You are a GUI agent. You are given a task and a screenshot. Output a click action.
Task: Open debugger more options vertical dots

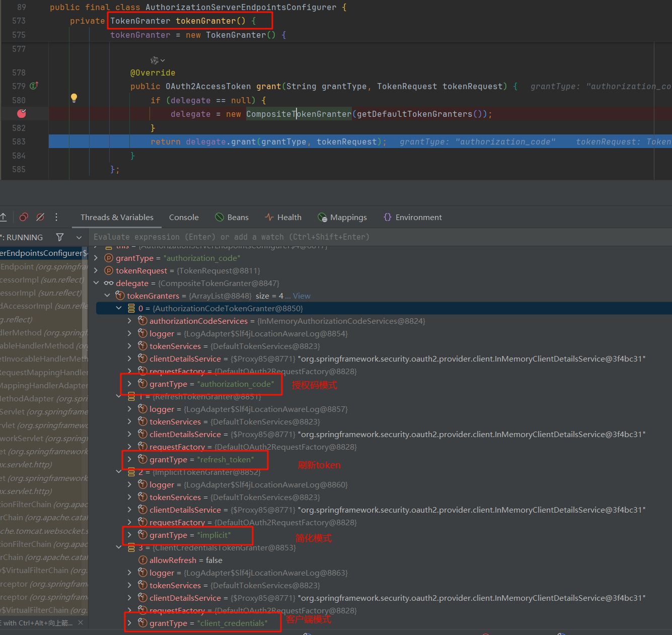(56, 217)
